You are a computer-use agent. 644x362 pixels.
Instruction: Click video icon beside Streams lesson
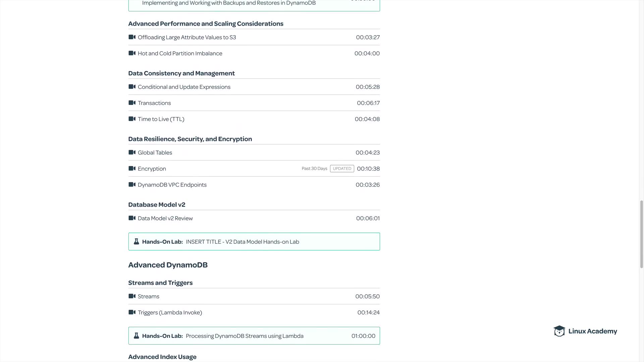tap(132, 296)
